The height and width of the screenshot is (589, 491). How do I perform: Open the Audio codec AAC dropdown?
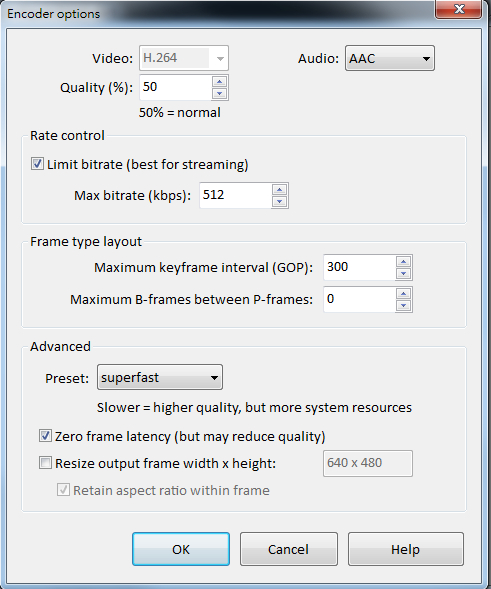[x=390, y=58]
